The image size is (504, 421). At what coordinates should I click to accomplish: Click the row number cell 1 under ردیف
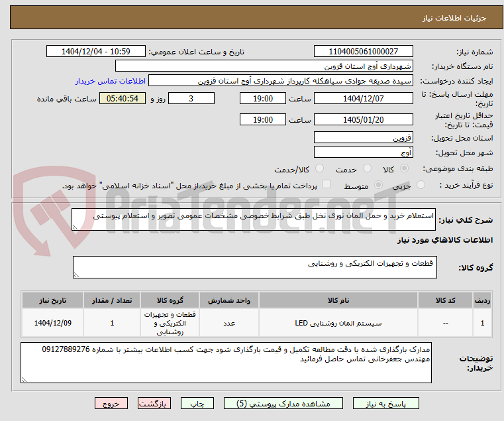(482, 323)
